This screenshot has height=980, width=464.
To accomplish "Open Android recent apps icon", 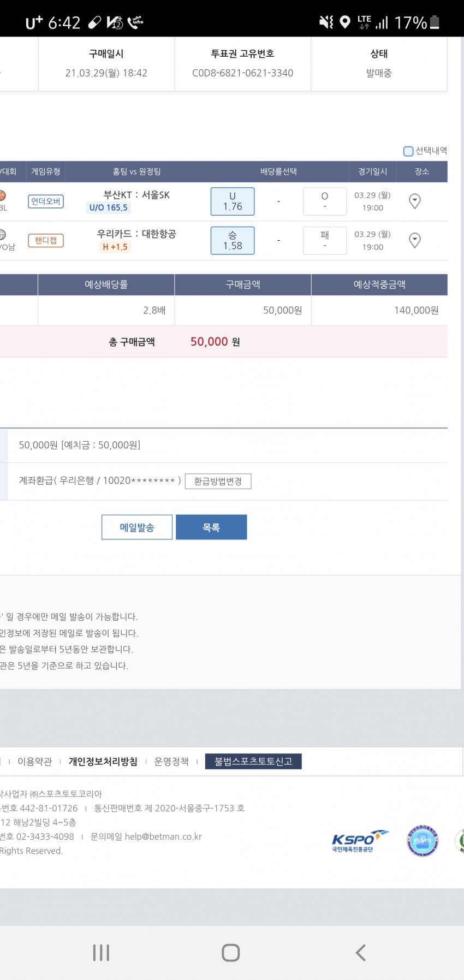I will point(101,953).
